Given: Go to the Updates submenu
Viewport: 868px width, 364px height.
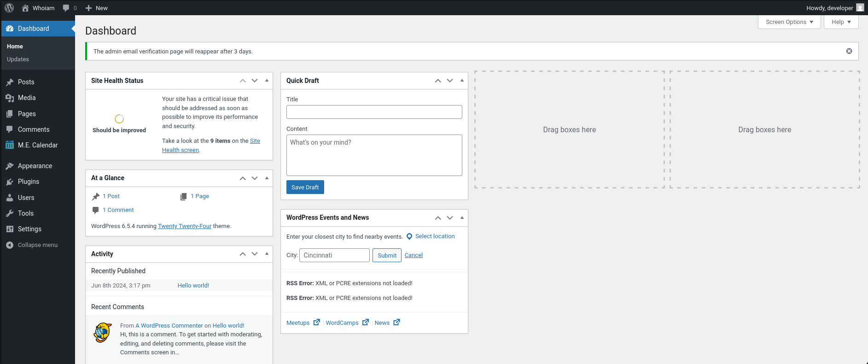Looking at the screenshot, I should (x=18, y=59).
